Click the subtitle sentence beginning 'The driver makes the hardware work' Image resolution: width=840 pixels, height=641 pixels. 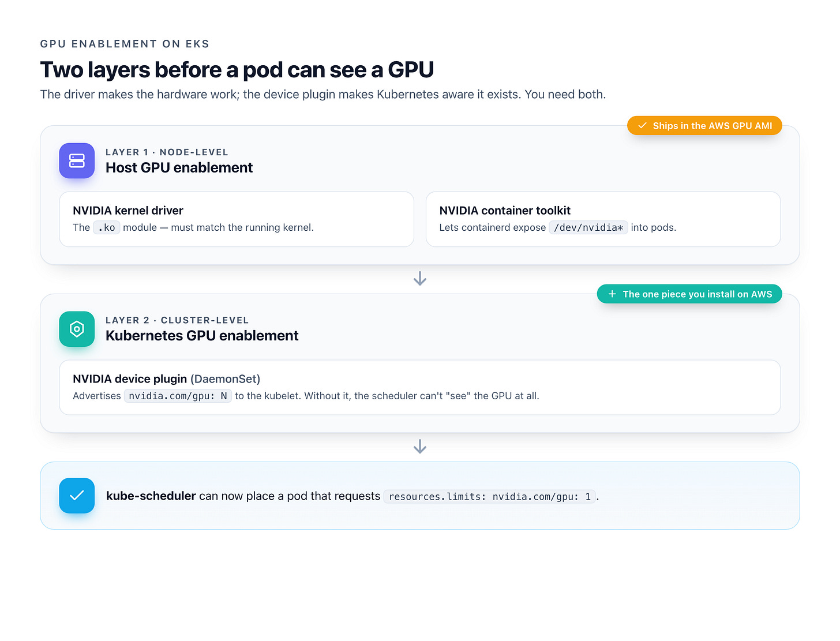(x=323, y=95)
